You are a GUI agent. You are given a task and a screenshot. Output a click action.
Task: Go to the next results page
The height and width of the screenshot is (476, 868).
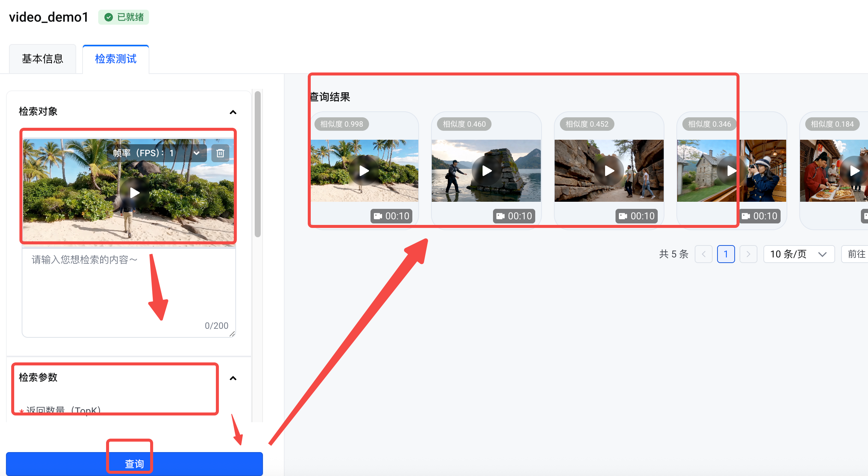(748, 254)
